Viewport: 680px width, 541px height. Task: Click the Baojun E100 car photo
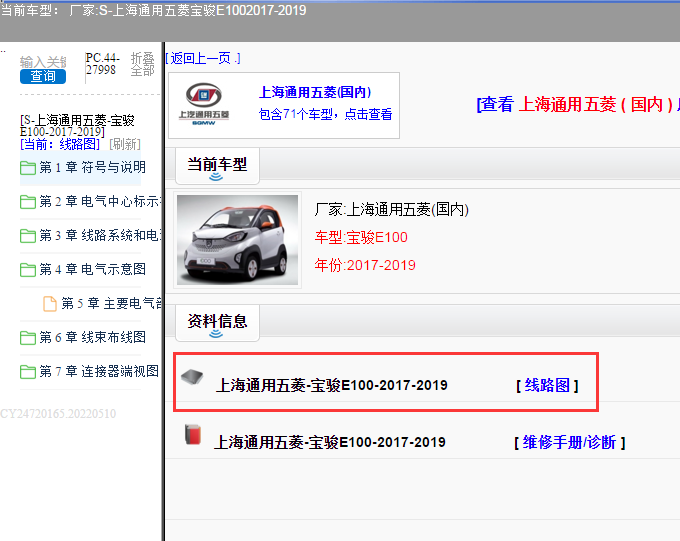pyautogui.click(x=237, y=240)
